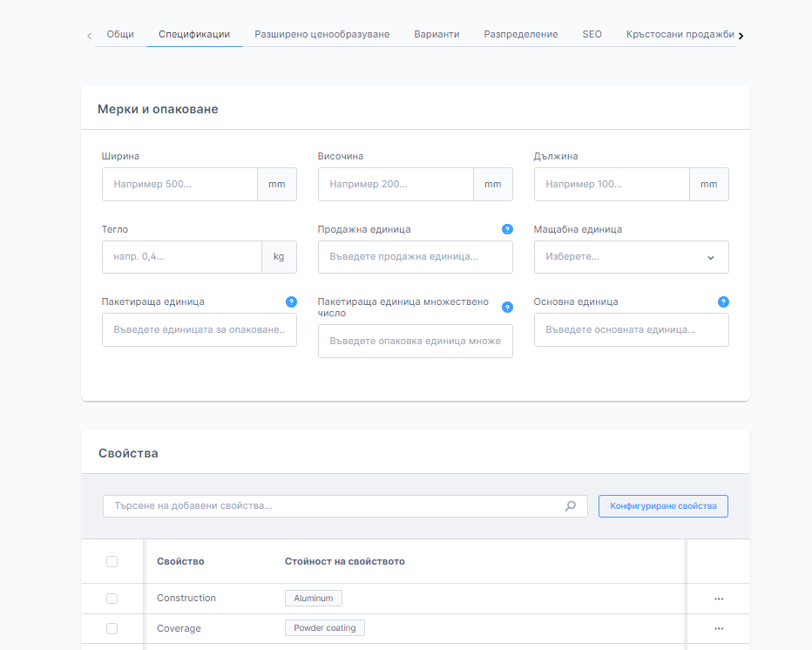This screenshot has height=650, width=812.
Task: Show help for Основна единица
Action: (x=723, y=301)
